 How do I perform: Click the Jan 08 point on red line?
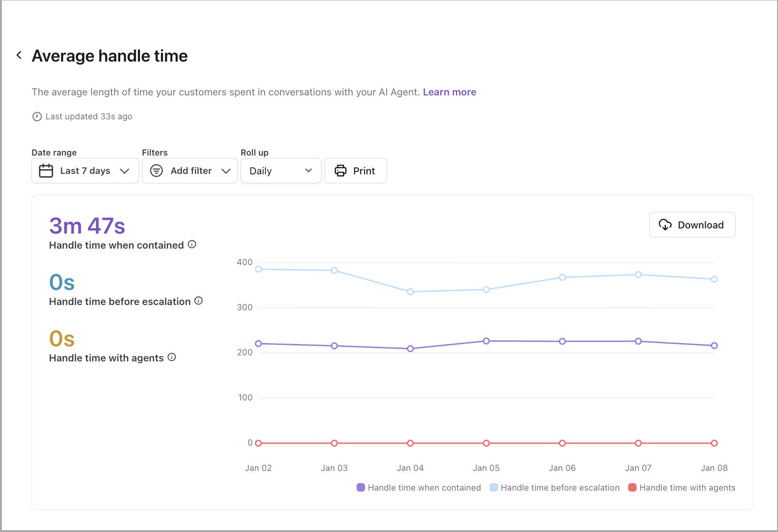pos(714,443)
